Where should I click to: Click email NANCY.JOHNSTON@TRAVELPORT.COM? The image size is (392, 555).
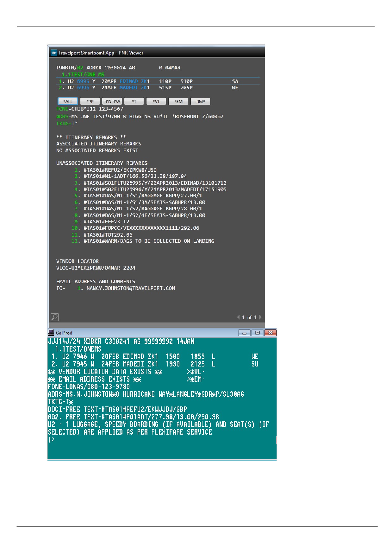click(x=131, y=288)
